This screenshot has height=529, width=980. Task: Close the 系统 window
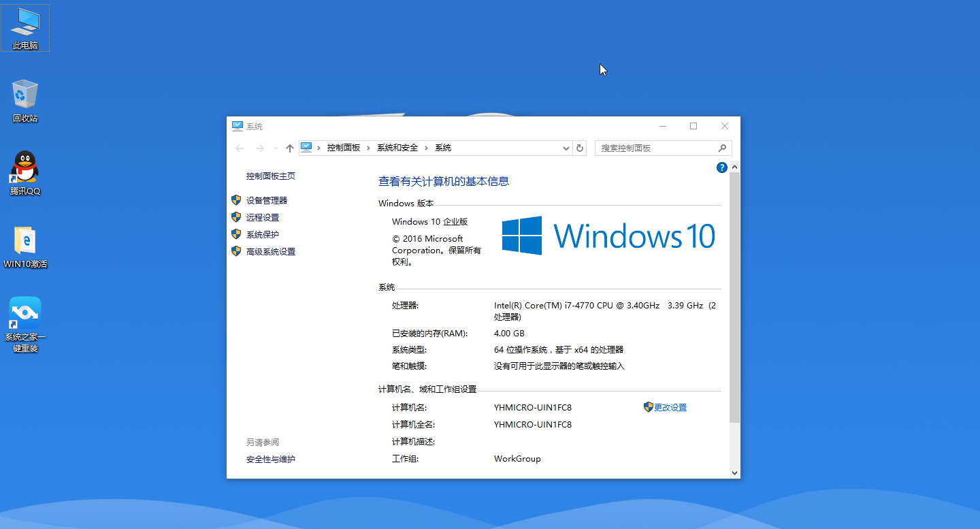pos(725,126)
